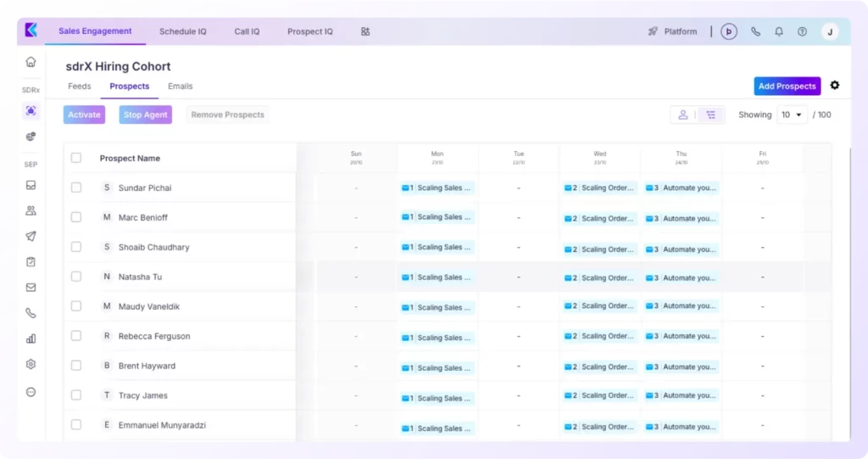
Task: Switch to person list view icon
Action: point(683,115)
